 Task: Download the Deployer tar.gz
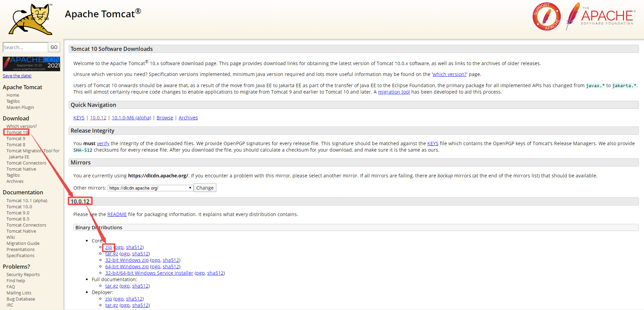tap(112, 305)
